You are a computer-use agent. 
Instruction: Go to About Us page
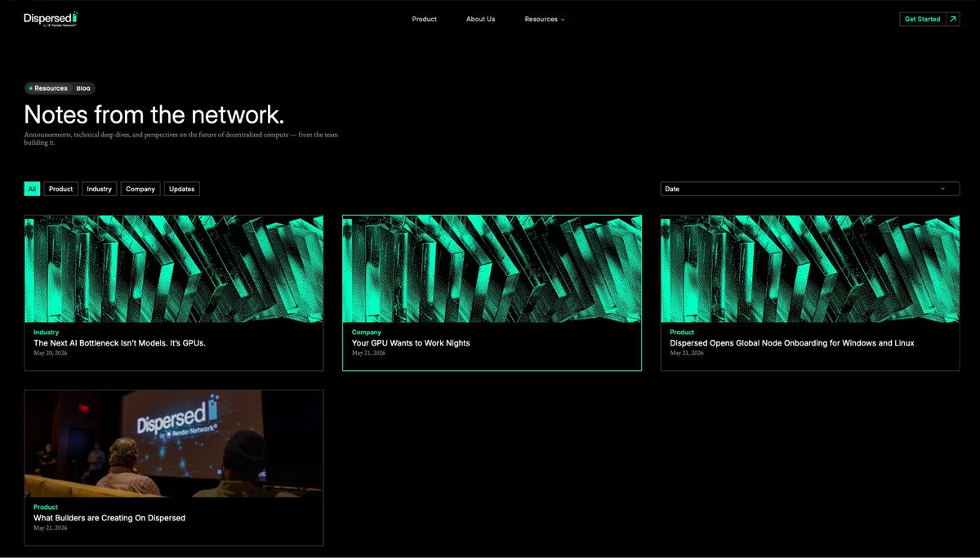pyautogui.click(x=480, y=19)
